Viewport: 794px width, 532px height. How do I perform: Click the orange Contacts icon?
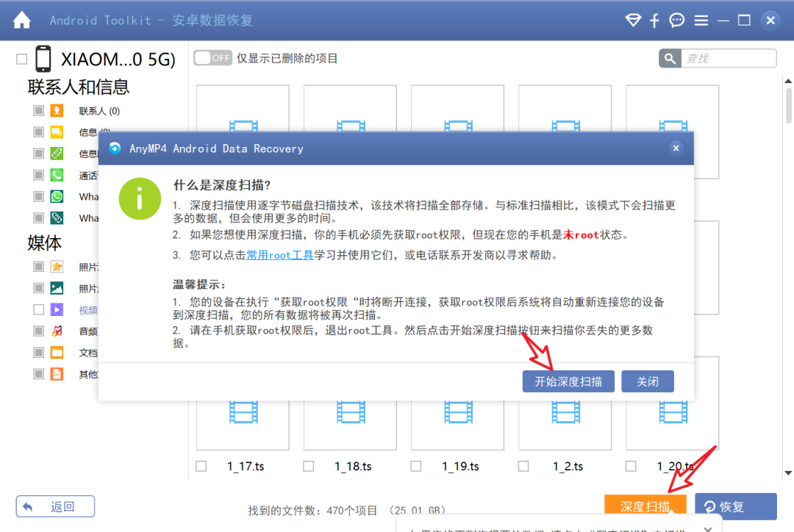click(x=57, y=110)
